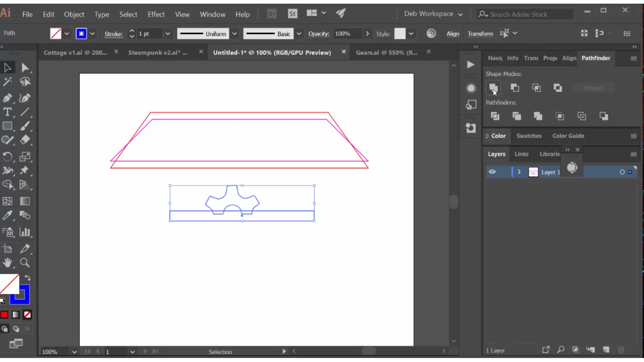This screenshot has width=644, height=362.
Task: Click the Opacity panel link
Action: coord(319,34)
